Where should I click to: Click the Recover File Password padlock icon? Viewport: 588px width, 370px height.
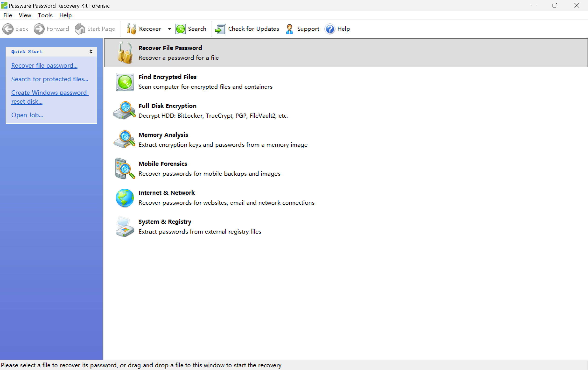tap(125, 53)
